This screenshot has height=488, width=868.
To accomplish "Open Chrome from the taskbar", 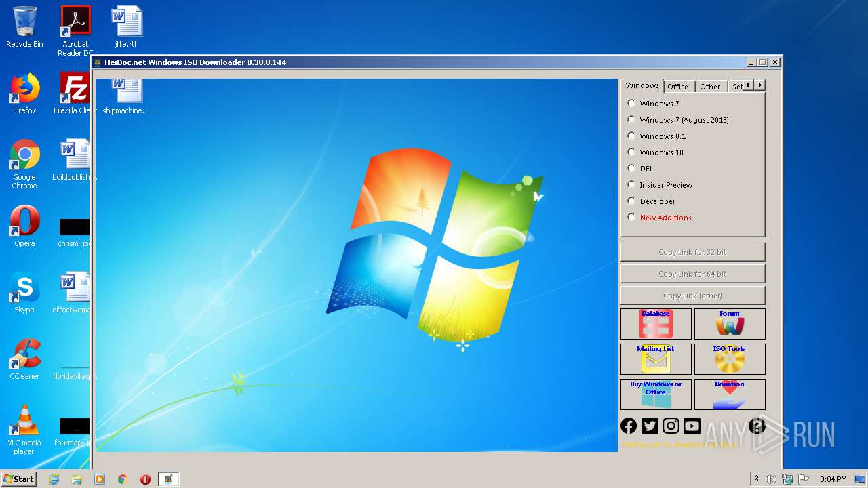I will tap(123, 479).
